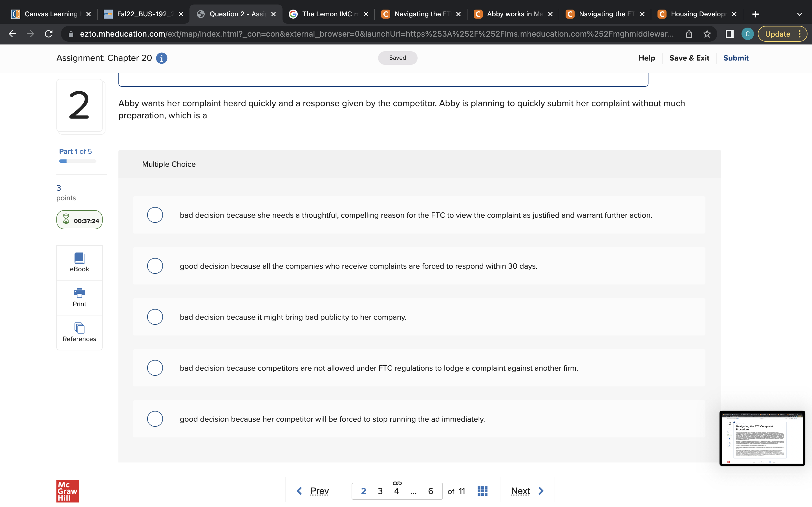The image size is (812, 507).
Task: Select 'respond within 30 days' answer option
Action: pyautogui.click(x=155, y=266)
